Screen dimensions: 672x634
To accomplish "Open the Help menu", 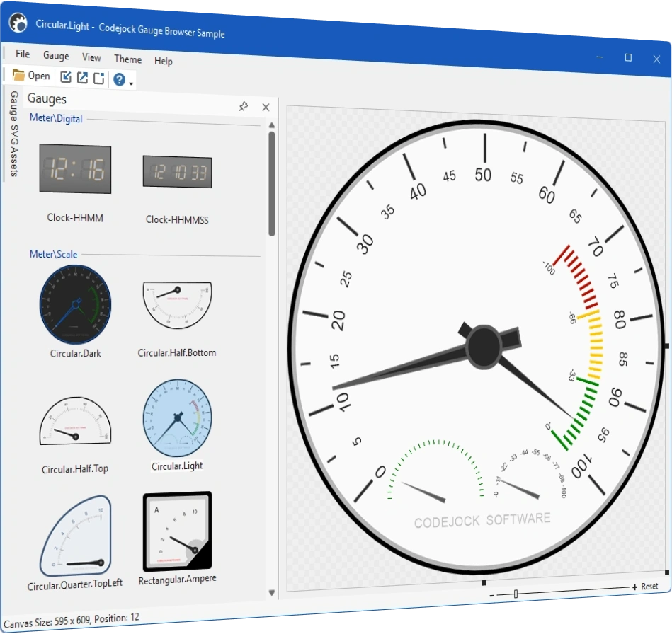I will 164,61.
